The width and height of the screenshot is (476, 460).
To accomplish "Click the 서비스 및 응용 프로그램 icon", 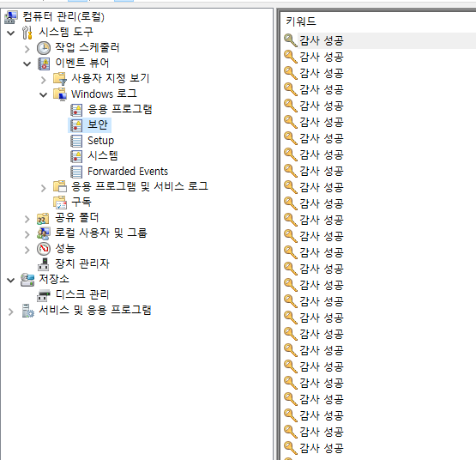I will click(x=28, y=311).
